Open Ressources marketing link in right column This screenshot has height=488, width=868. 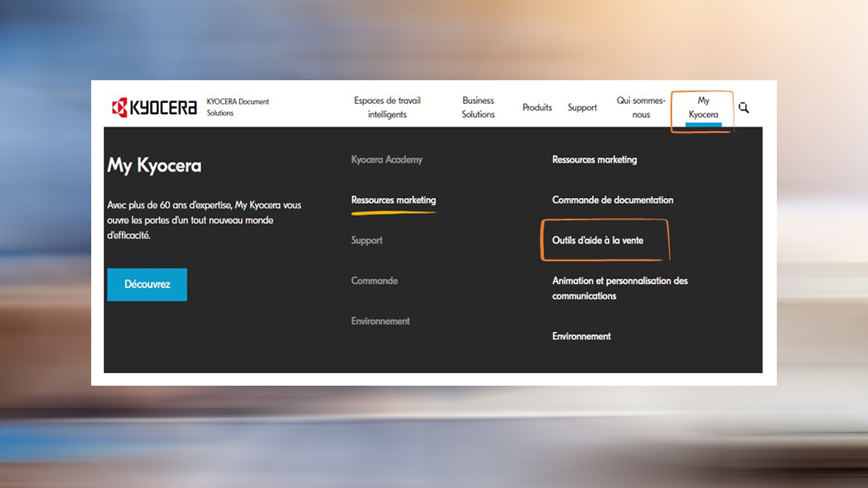594,160
